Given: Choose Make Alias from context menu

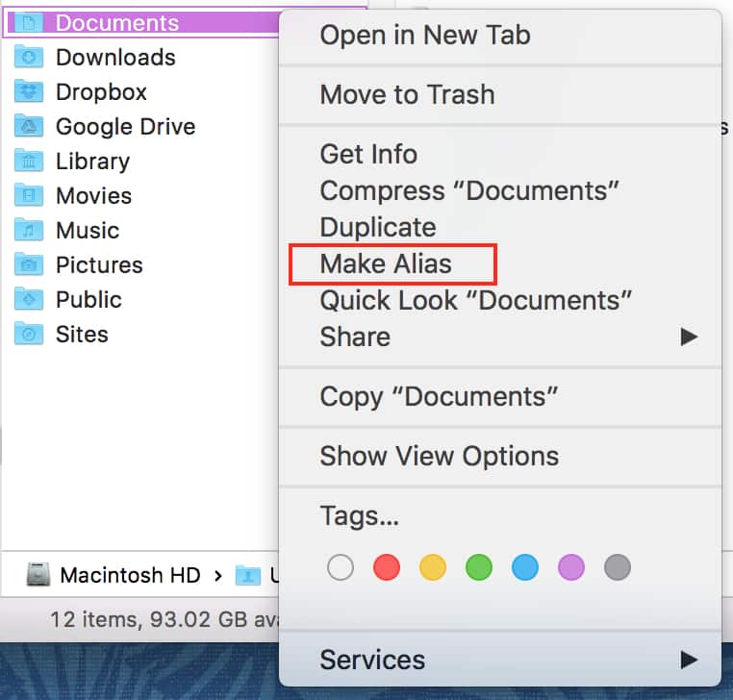Looking at the screenshot, I should pyautogui.click(x=386, y=263).
